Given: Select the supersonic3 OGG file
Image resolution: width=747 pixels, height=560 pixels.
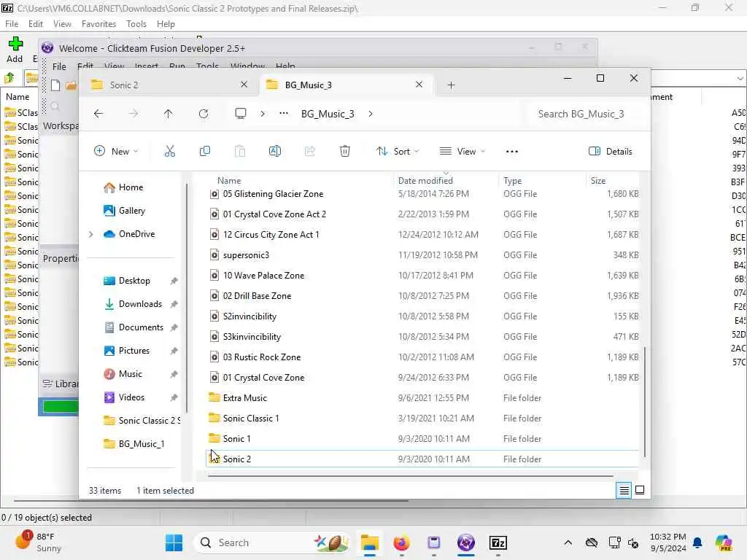Looking at the screenshot, I should 423,255.
